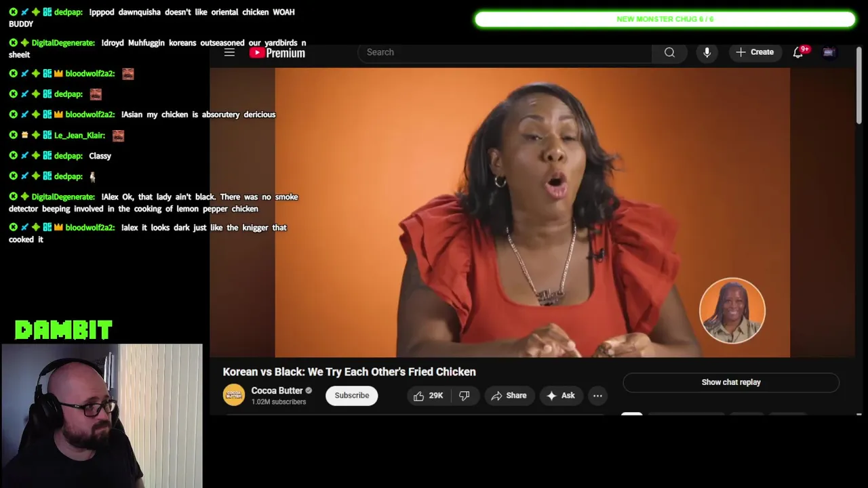Click the first white filter chip
This screenshot has height=488, width=868.
pos(631,413)
